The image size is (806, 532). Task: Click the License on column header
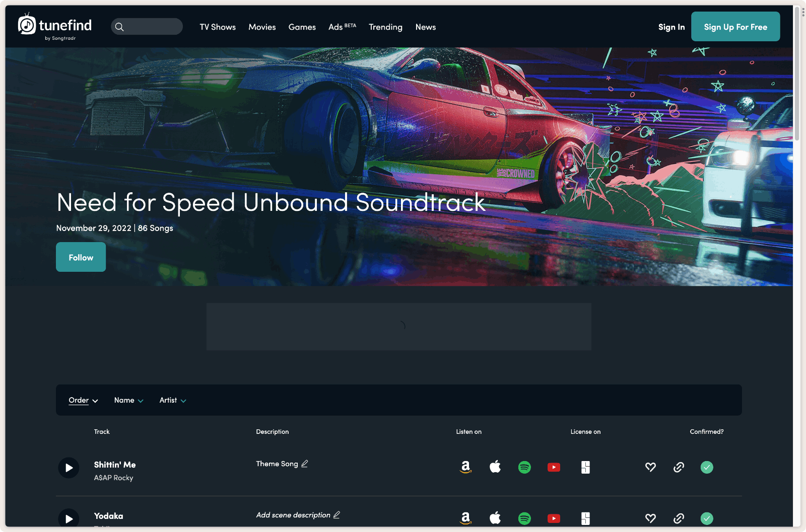pyautogui.click(x=585, y=432)
